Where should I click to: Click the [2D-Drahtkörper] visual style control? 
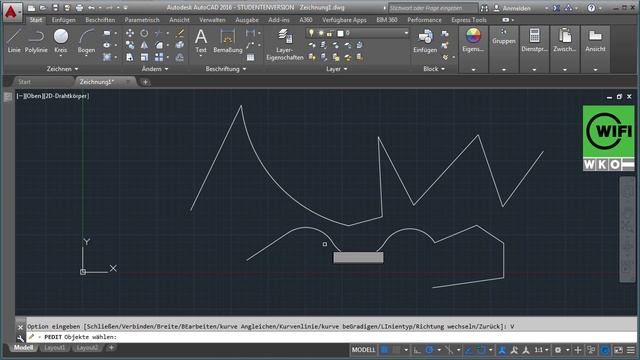click(65, 96)
